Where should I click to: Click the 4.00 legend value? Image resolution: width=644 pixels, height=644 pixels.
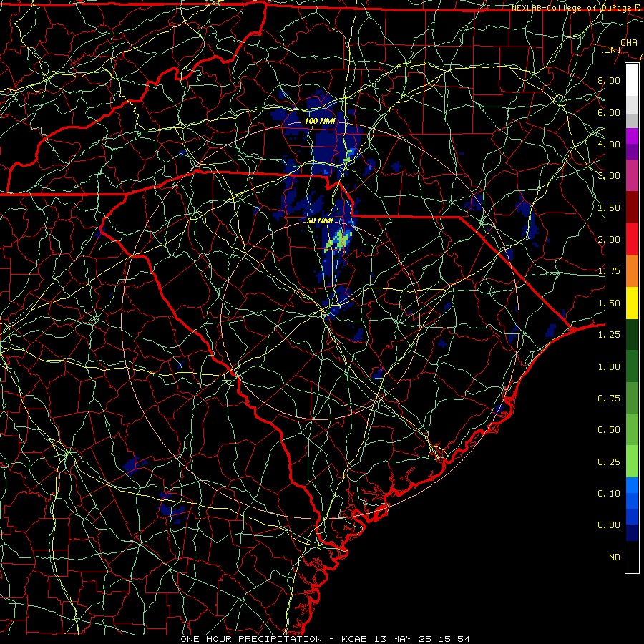[609, 144]
